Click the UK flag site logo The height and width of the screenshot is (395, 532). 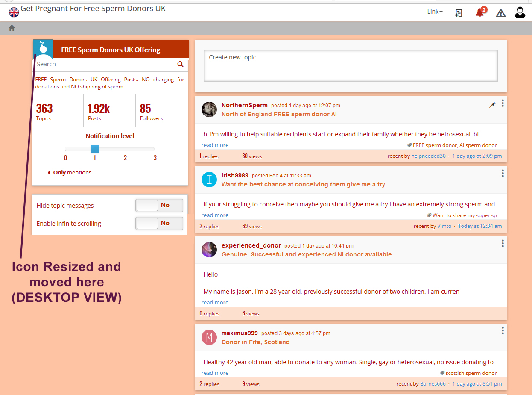(x=14, y=12)
